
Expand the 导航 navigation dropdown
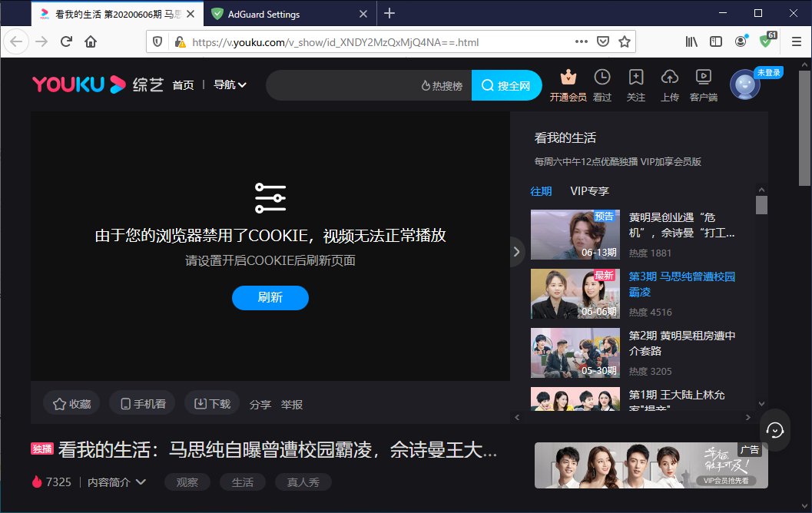[x=230, y=84]
